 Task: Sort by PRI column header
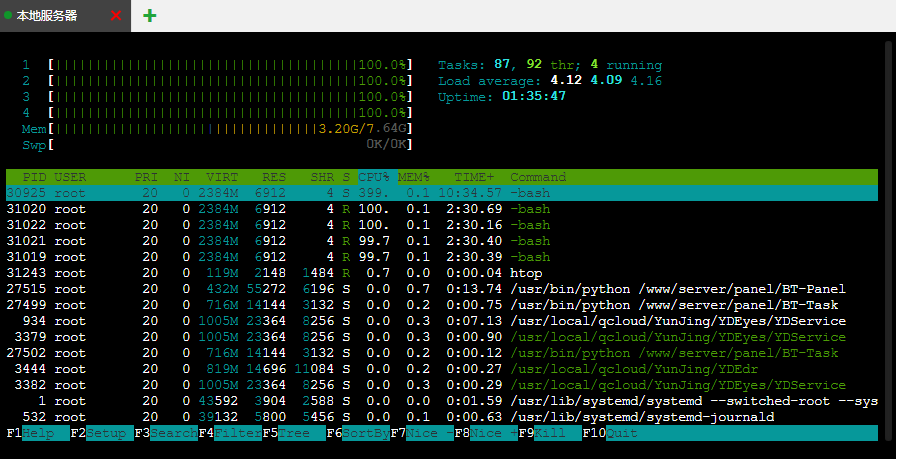coord(146,177)
